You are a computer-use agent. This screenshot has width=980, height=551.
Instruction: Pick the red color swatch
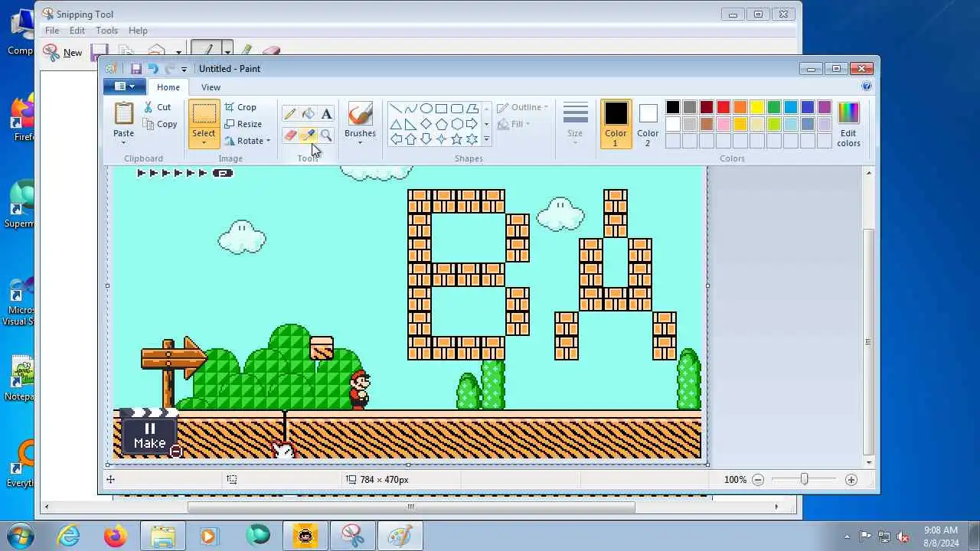click(x=724, y=107)
